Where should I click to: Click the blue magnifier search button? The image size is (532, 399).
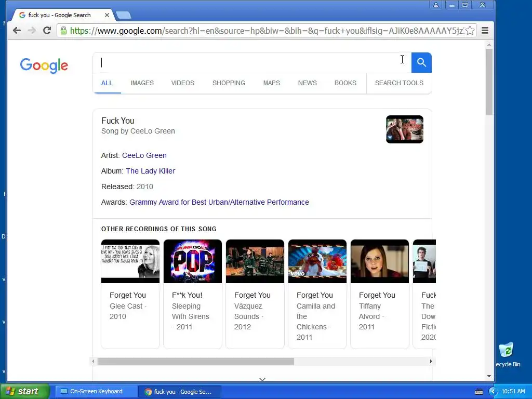coord(421,62)
